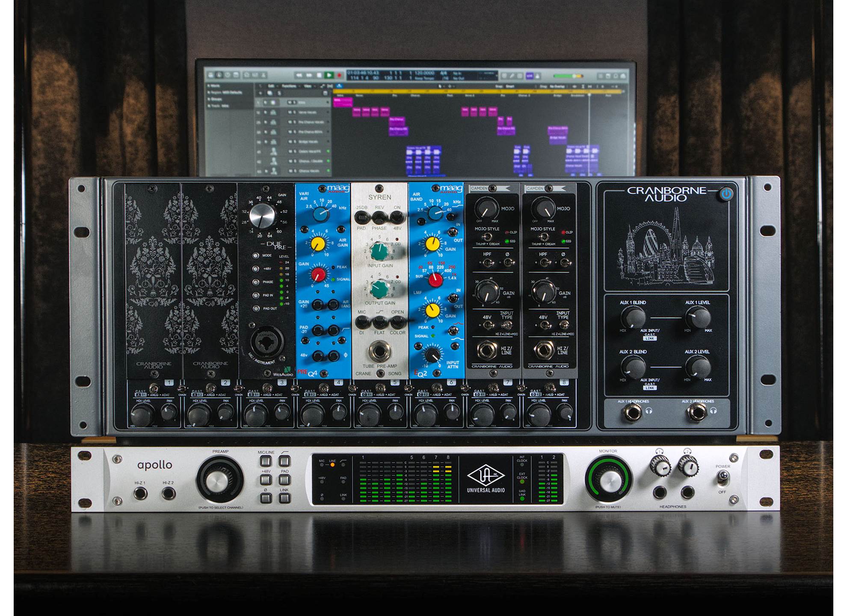The height and width of the screenshot is (616, 847).
Task: Click the yellow cycle ruler in Logic
Action: point(477,92)
